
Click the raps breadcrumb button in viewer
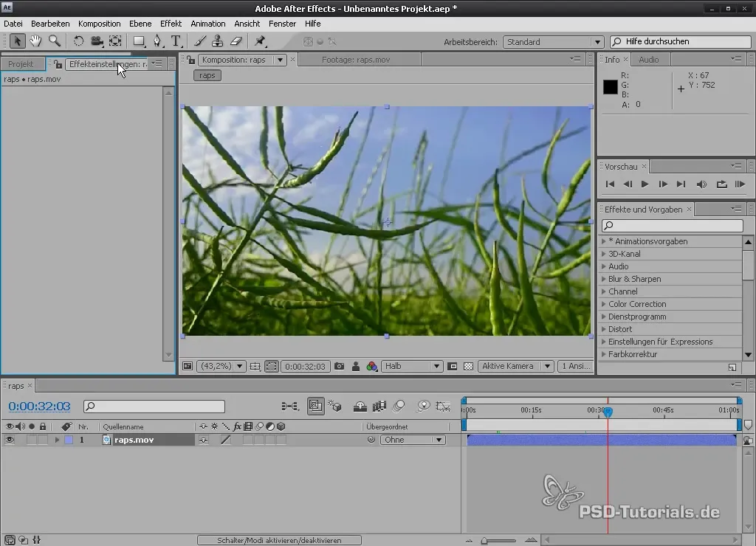tap(207, 75)
